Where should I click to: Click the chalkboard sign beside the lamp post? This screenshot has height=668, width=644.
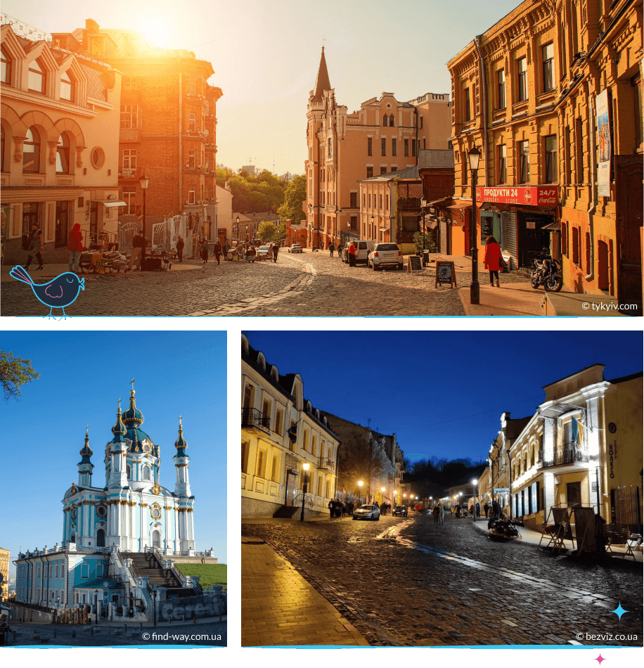444,274
